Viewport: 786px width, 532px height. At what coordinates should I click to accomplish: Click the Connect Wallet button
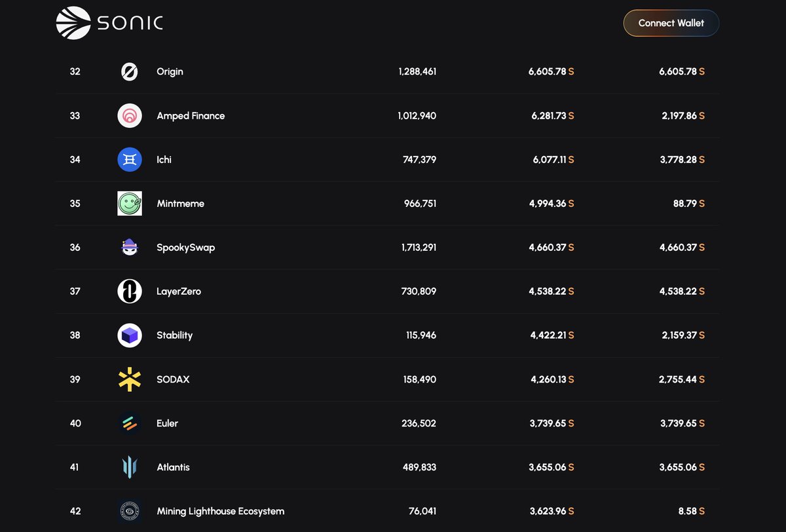pyautogui.click(x=671, y=23)
